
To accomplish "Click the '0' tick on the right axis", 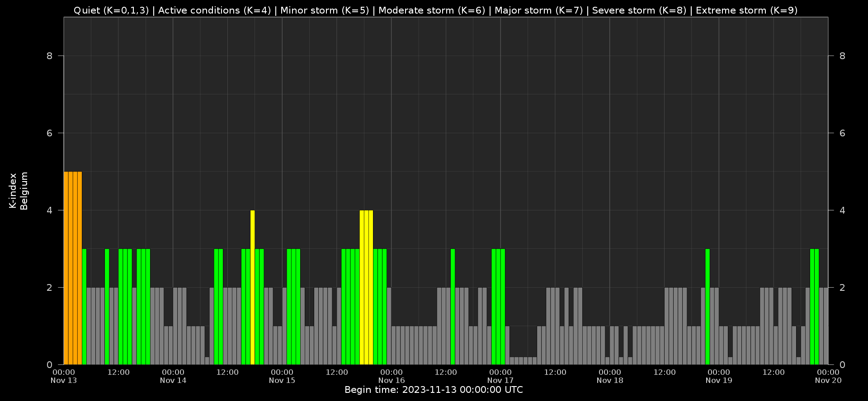I will point(842,365).
